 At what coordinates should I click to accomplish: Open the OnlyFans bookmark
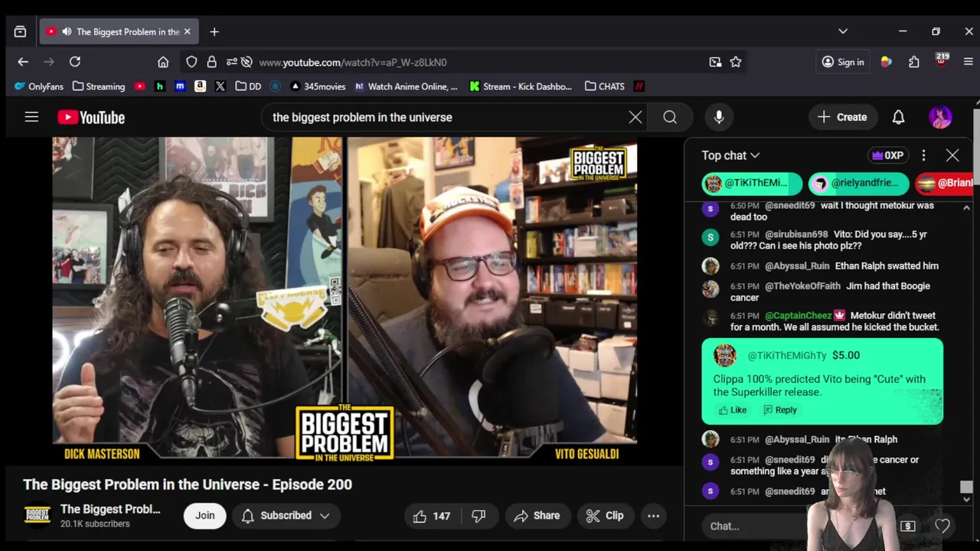coord(39,86)
